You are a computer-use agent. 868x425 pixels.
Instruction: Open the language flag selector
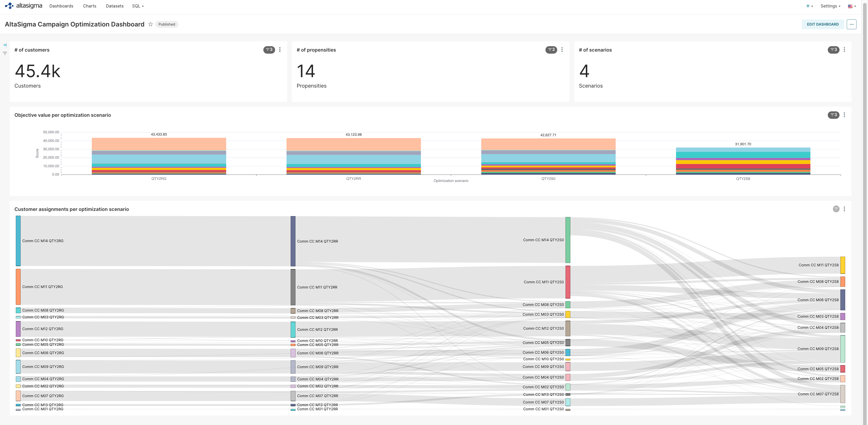point(852,6)
